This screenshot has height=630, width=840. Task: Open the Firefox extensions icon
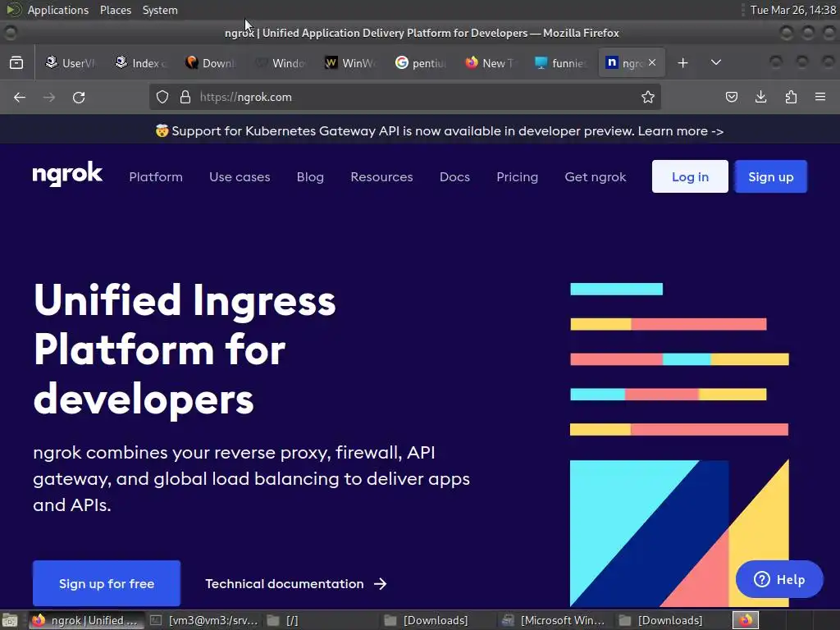pos(791,97)
